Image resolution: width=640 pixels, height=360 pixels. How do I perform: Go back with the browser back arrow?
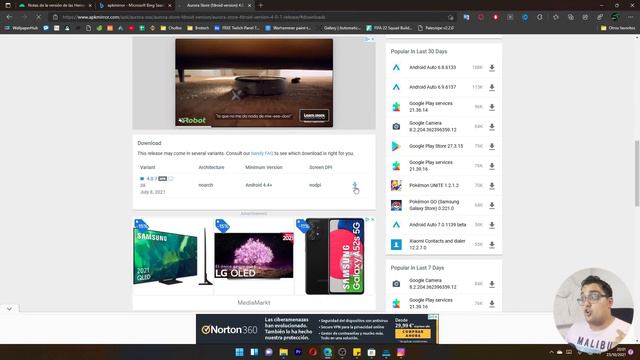9,17
